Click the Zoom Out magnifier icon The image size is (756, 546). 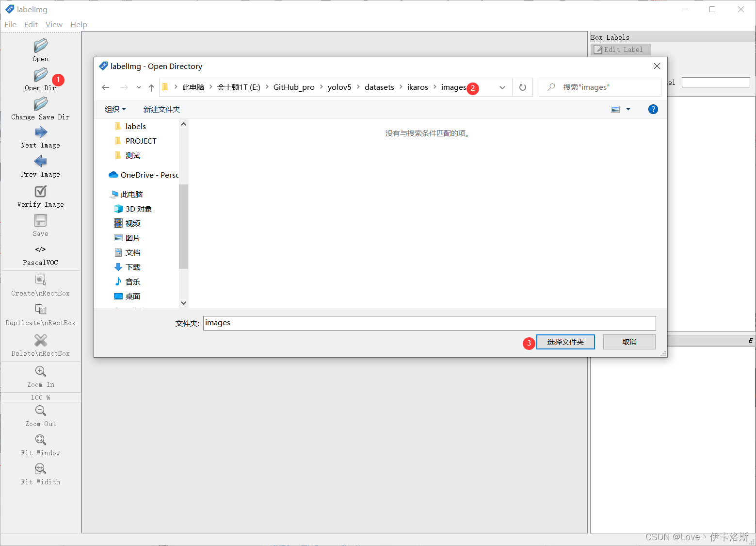(x=41, y=411)
